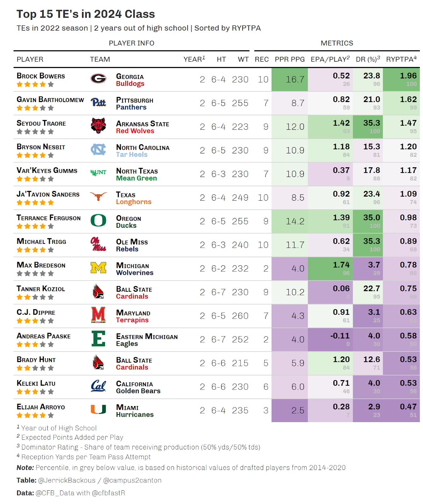Select the PPR PPG column header
This screenshot has height=504, width=423.
pos(290,59)
